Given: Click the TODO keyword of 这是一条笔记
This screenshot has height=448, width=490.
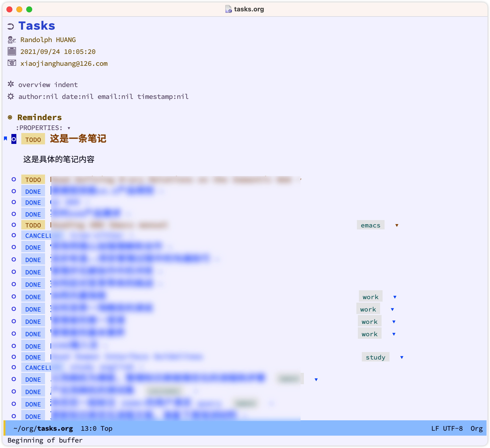Looking at the screenshot, I should coord(33,139).
